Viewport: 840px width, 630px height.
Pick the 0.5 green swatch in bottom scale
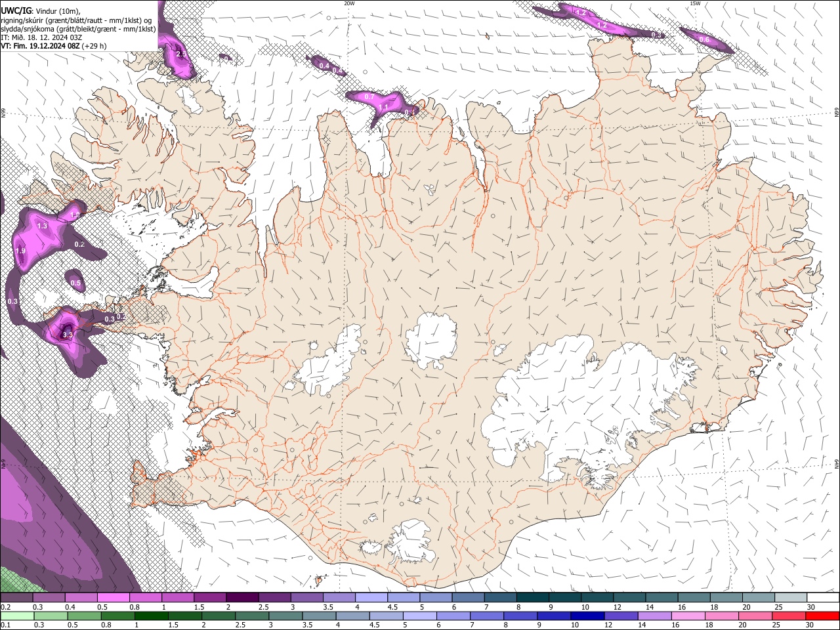[84, 616]
